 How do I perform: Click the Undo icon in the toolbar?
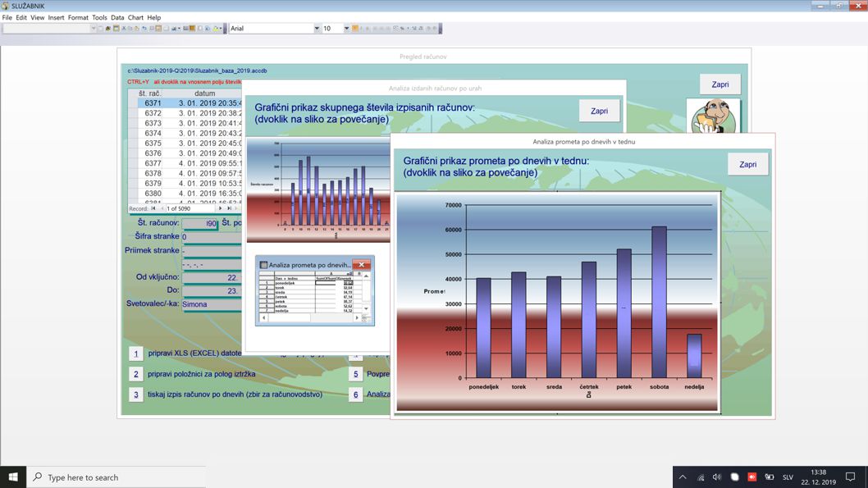tap(144, 29)
